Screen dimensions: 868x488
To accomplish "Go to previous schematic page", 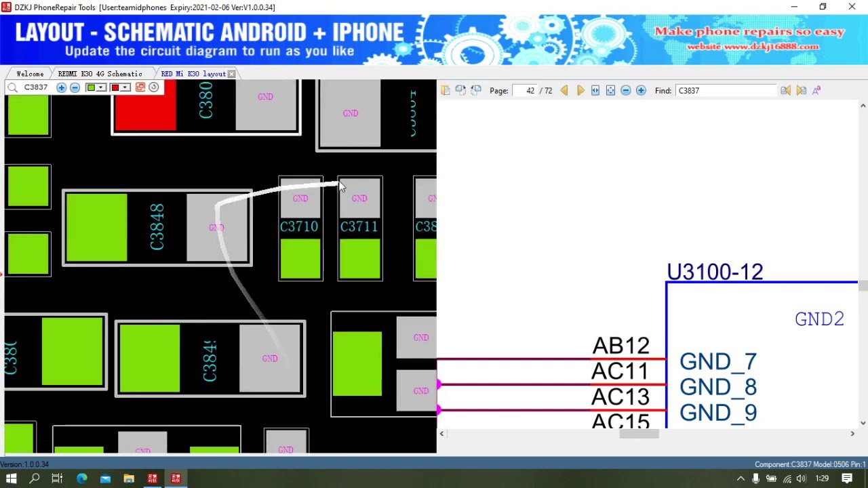I will click(x=564, y=90).
